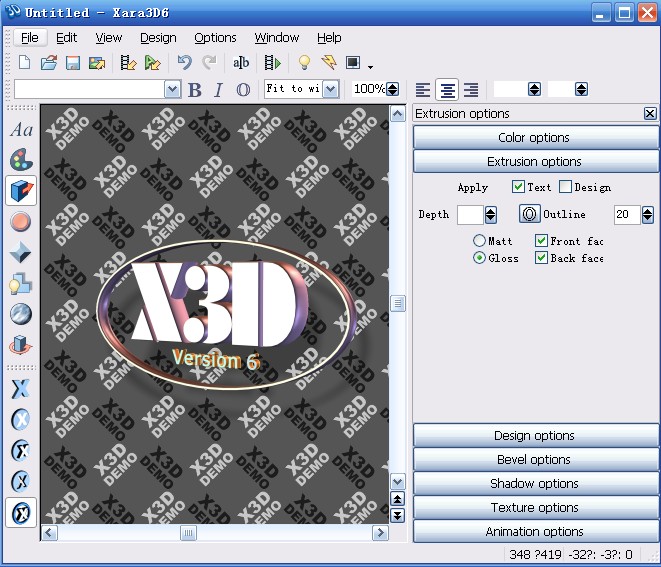The height and width of the screenshot is (567, 661).
Task: Toggle Bold text formatting
Action: point(194,90)
